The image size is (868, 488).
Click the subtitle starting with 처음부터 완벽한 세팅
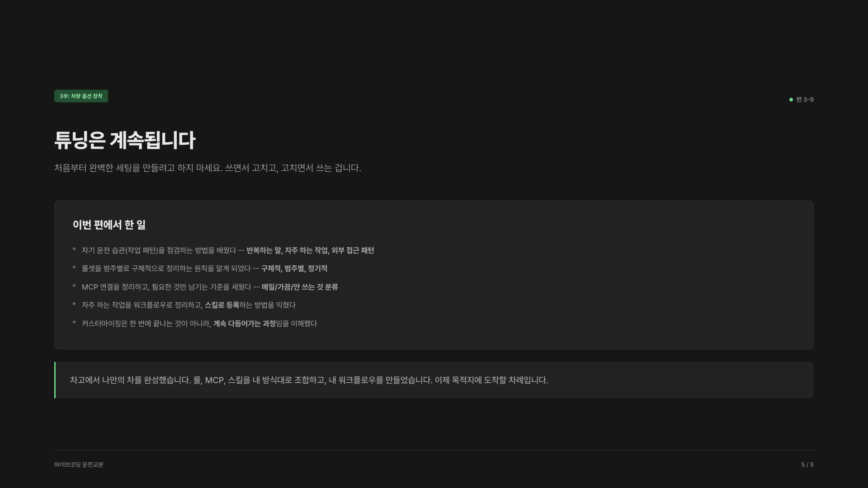[x=208, y=168]
